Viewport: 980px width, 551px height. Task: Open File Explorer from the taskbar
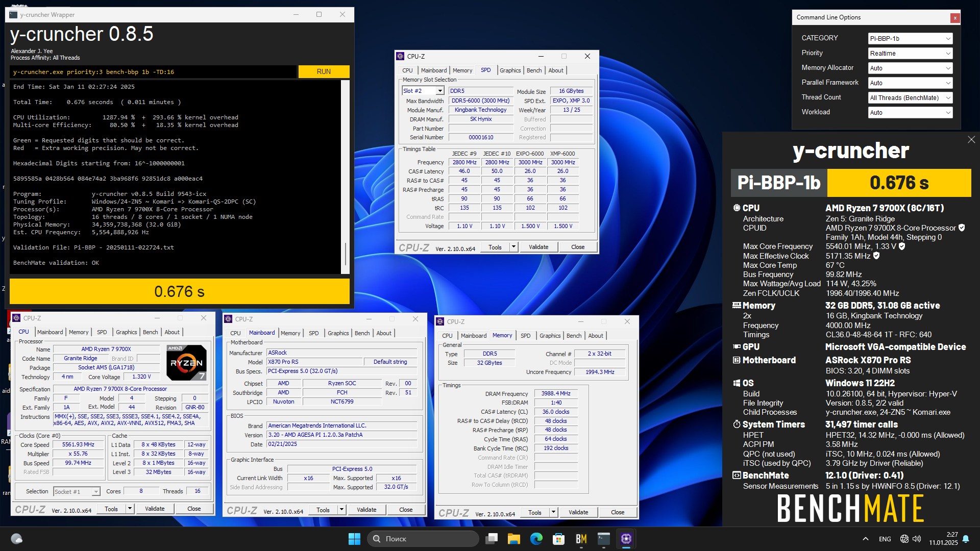tap(514, 539)
